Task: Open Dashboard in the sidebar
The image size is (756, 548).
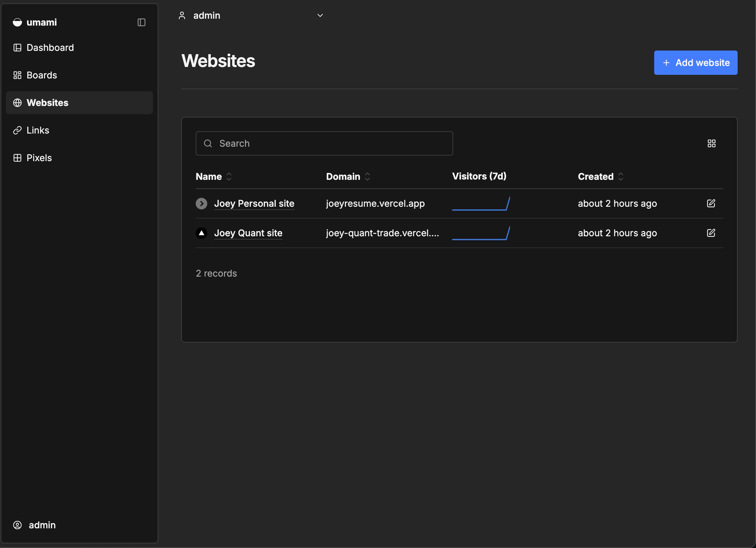Action: click(x=79, y=48)
